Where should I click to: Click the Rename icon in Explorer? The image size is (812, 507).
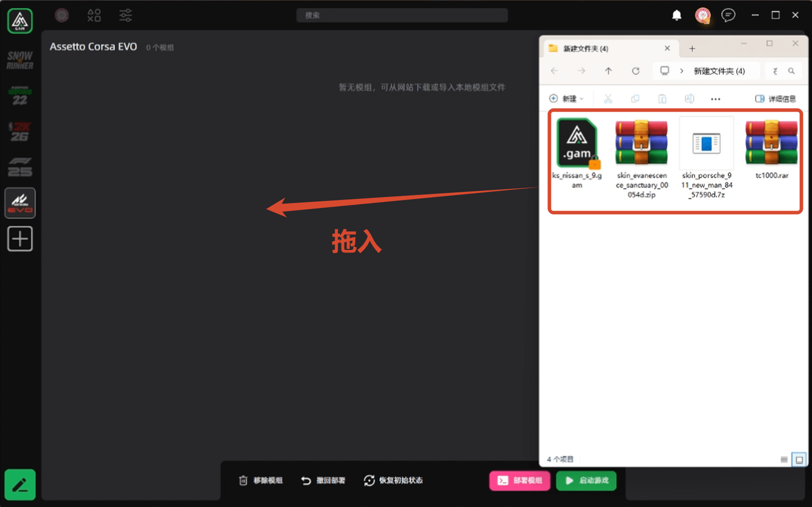[689, 98]
